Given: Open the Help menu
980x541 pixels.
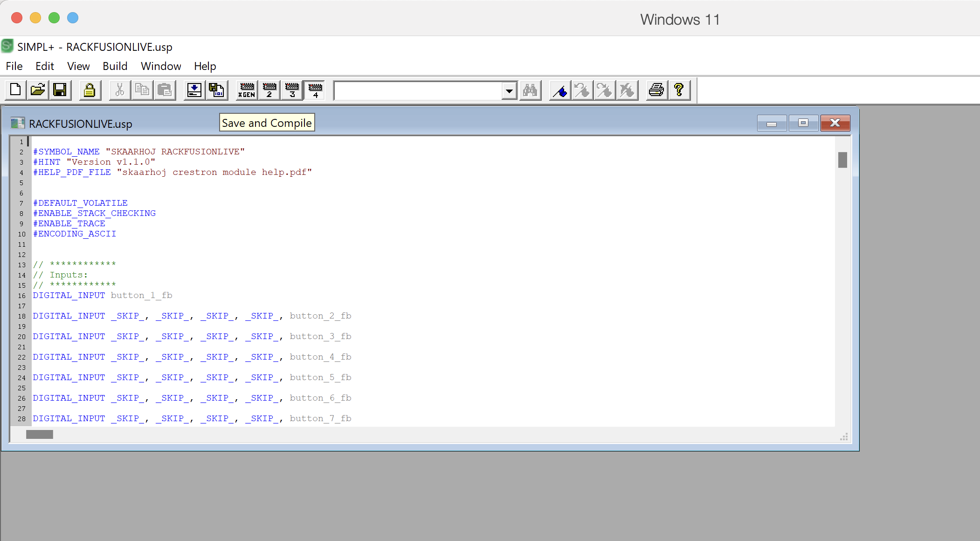Looking at the screenshot, I should tap(205, 66).
